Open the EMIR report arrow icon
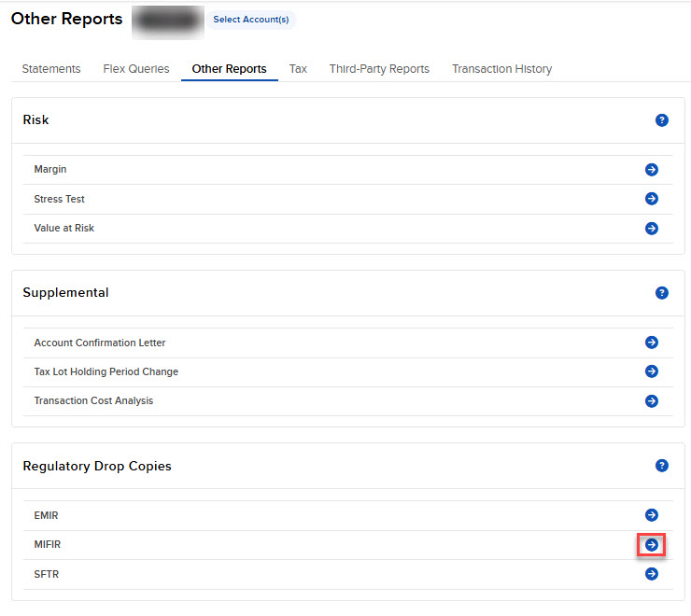The height and width of the screenshot is (616, 691). click(x=651, y=515)
